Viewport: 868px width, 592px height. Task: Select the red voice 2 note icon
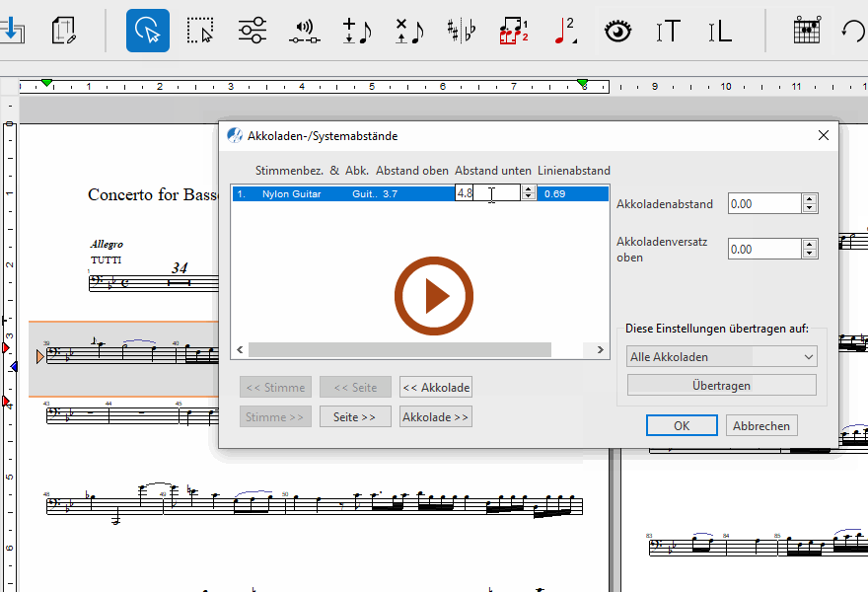(565, 31)
